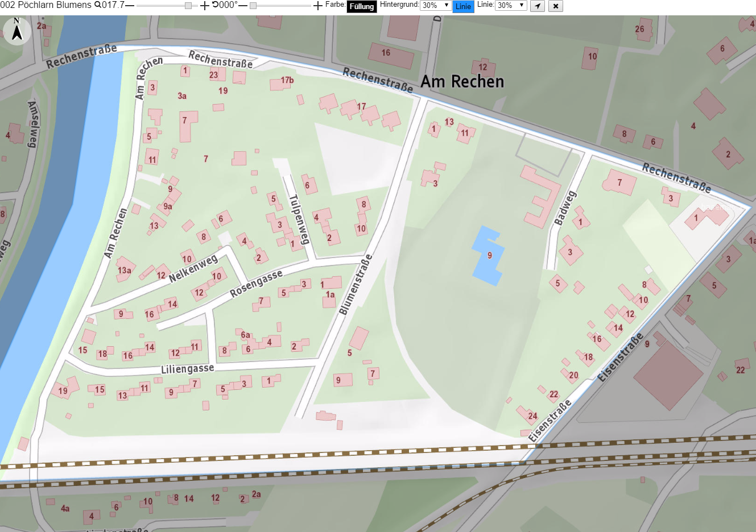
Task: Click the Tulpenweg street label
Action: click(299, 219)
